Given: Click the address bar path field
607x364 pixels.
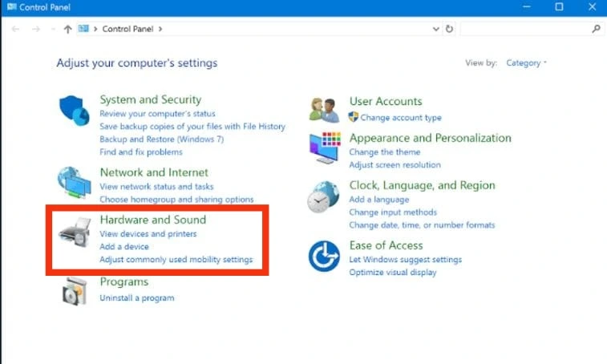Looking at the screenshot, I should coord(259,29).
